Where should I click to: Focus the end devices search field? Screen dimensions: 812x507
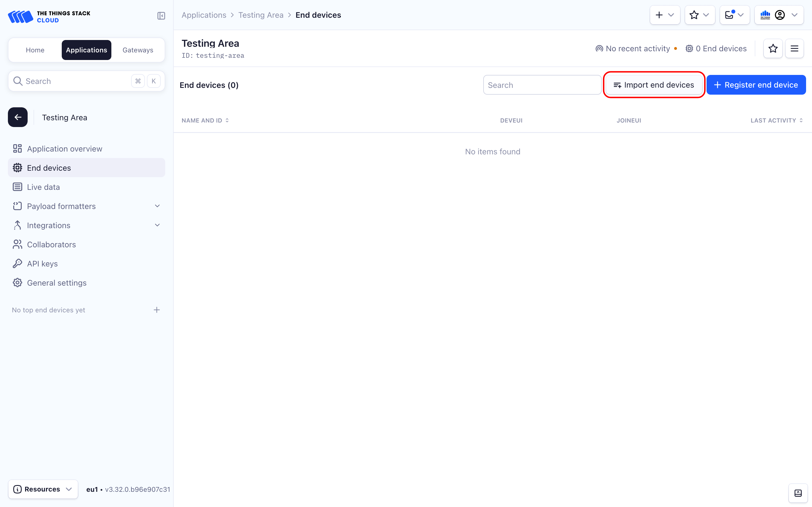542,85
